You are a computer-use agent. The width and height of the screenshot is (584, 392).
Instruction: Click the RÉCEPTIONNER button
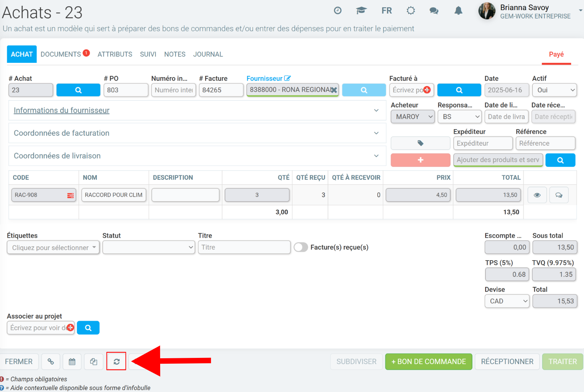tap(507, 361)
